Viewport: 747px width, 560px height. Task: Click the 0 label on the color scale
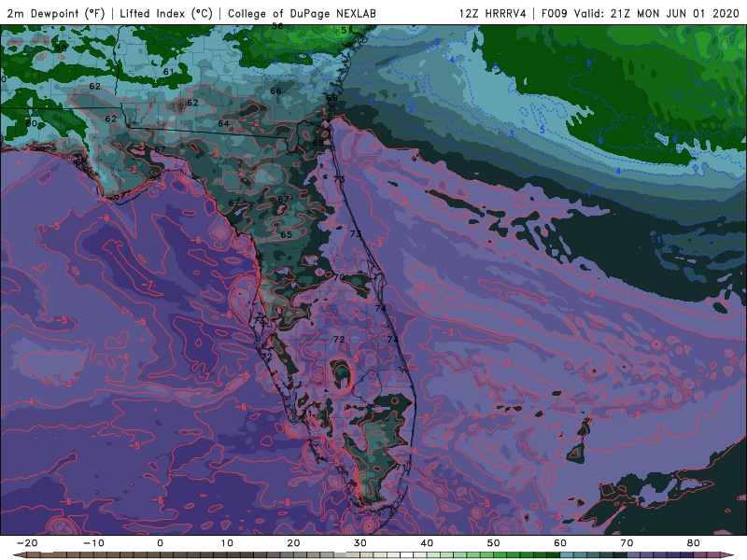click(160, 543)
